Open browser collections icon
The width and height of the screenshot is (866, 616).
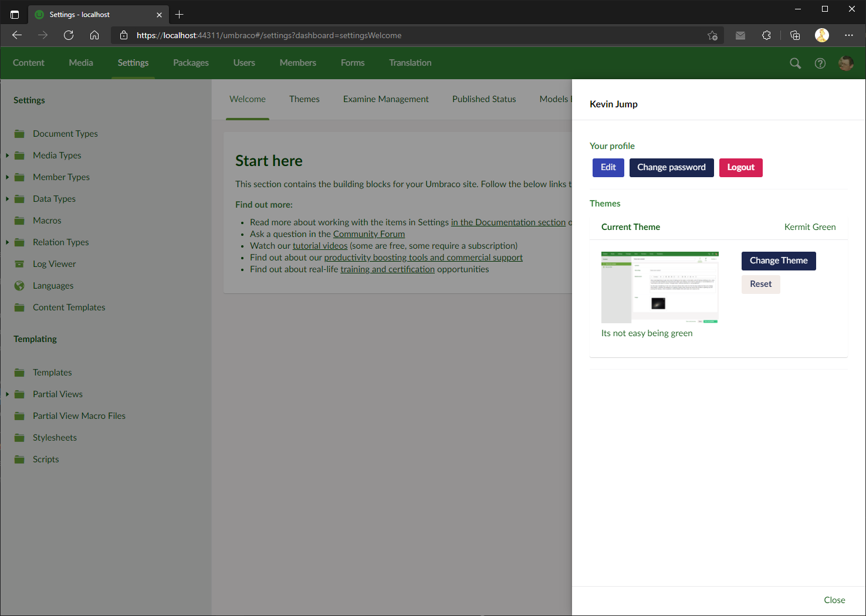tap(795, 35)
